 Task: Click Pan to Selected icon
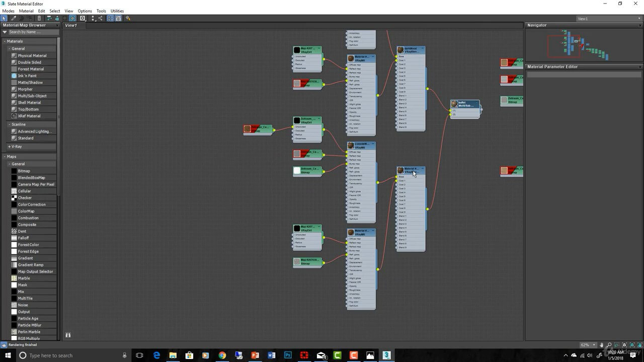pyautogui.click(x=639, y=345)
